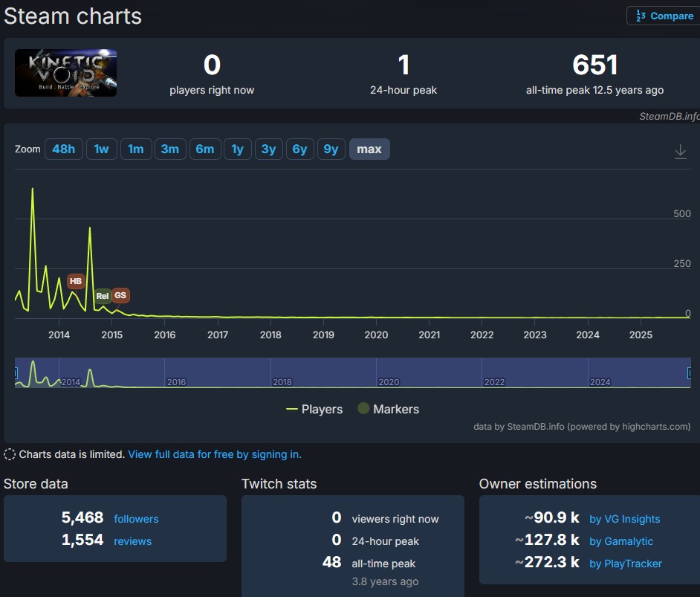Click the HB chart marker
This screenshot has height=597, width=700.
coord(76,281)
